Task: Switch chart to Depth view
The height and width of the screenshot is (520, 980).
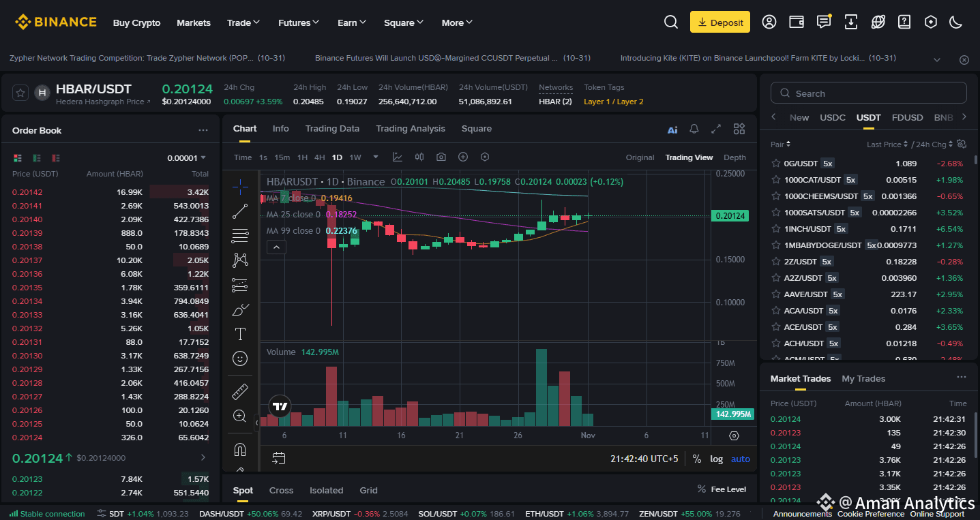Action: [734, 157]
